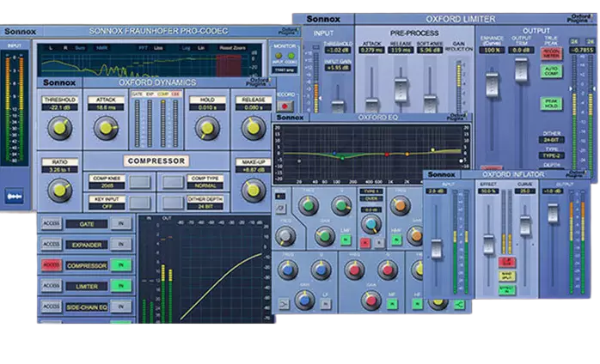Click the Enhance fader in Oxford Limiter

pyautogui.click(x=492, y=84)
